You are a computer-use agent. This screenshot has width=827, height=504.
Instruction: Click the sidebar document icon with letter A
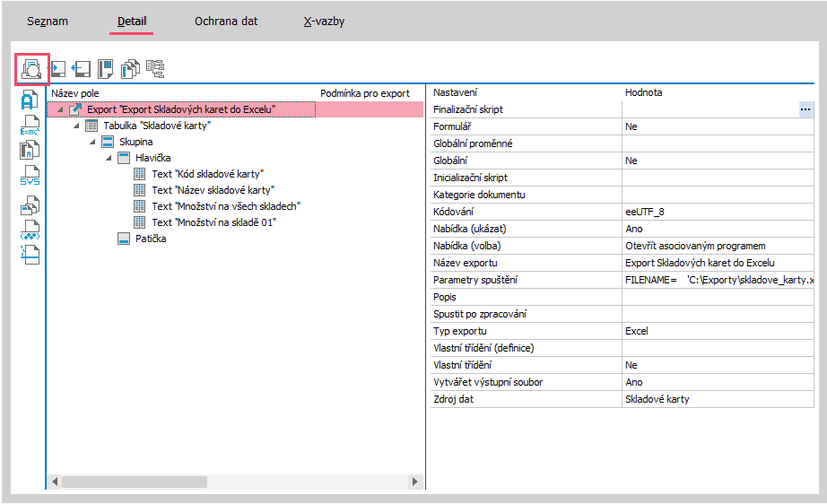pos(30,100)
